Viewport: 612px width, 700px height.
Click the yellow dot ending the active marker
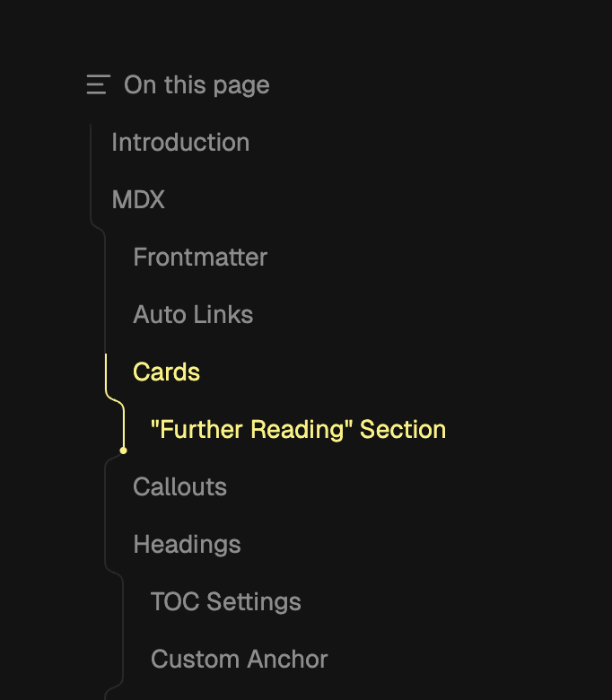coord(124,451)
